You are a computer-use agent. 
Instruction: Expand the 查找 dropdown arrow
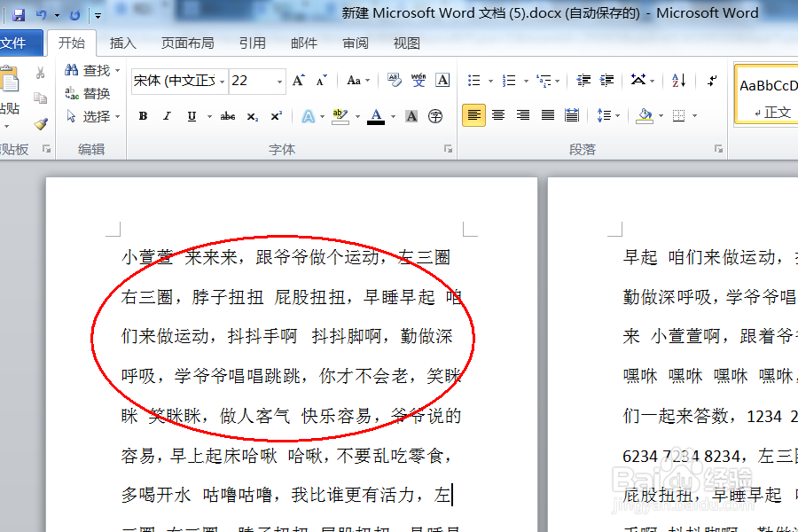coord(118,70)
